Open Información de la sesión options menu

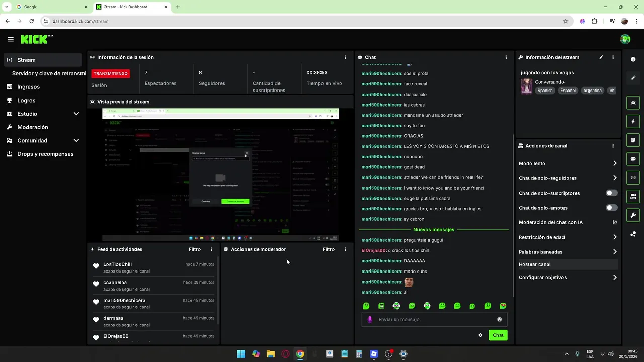(345, 57)
